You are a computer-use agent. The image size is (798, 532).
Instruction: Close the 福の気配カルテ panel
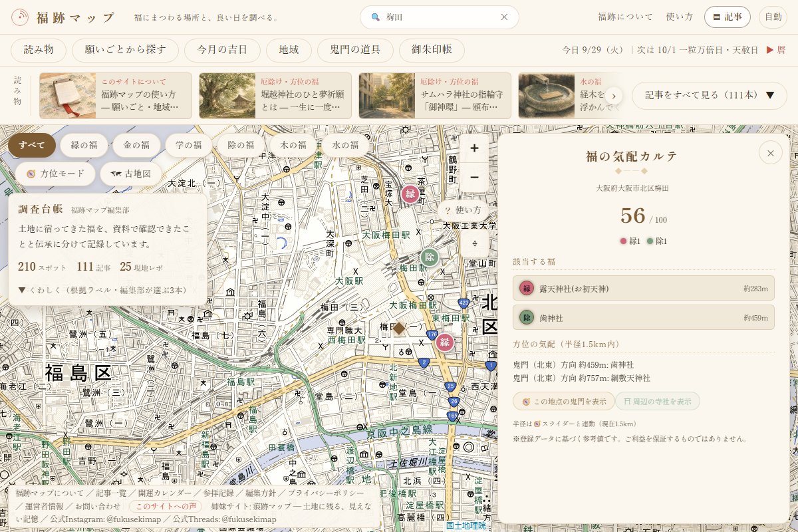pyautogui.click(x=770, y=154)
